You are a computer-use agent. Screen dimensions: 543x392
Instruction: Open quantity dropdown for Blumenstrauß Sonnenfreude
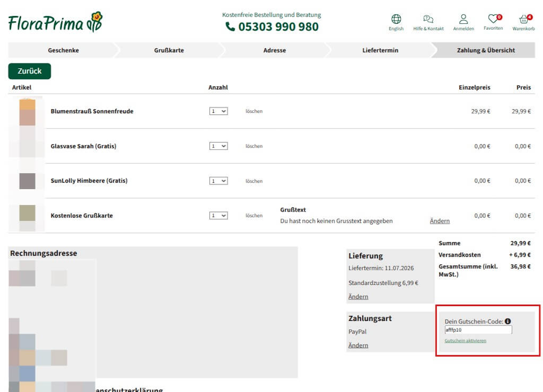coord(218,111)
